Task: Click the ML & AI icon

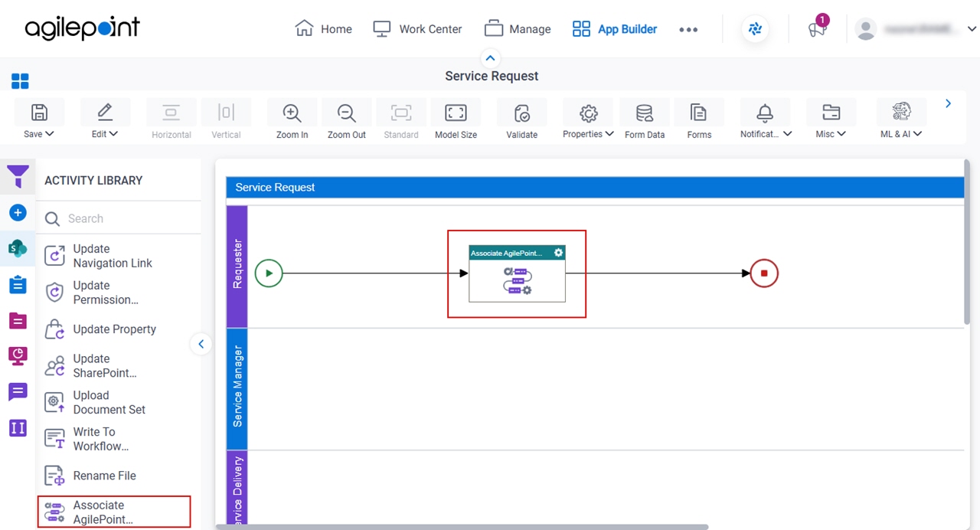Action: 901,113
